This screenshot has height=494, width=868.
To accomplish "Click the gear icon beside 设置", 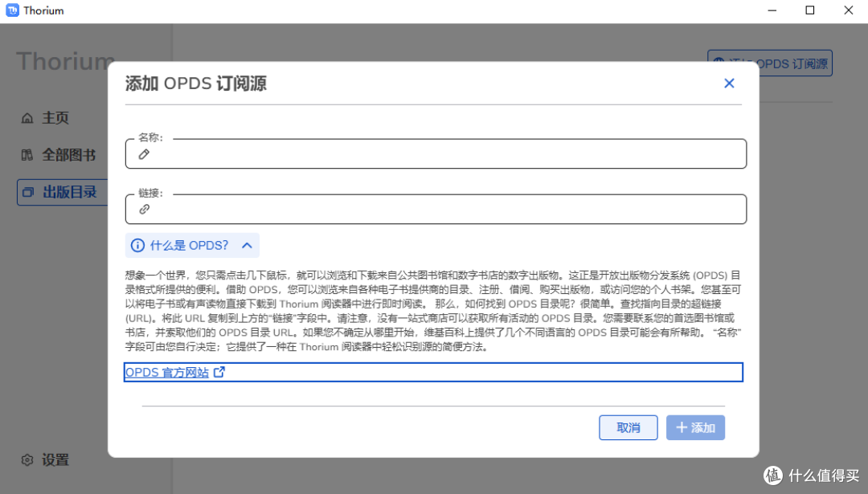I will point(27,459).
